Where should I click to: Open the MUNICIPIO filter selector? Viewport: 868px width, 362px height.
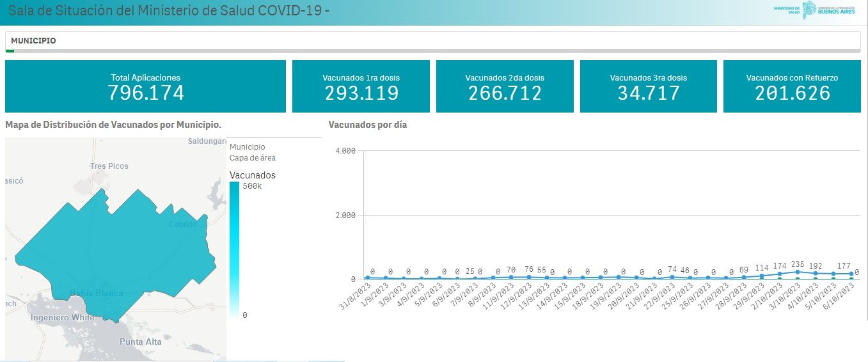coord(33,41)
